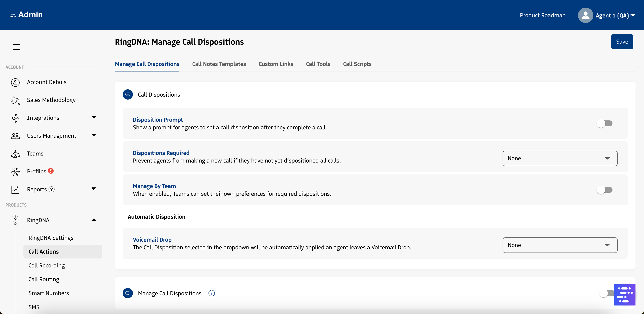Open the Product Roadmap link
The width and height of the screenshot is (644, 314).
(542, 16)
